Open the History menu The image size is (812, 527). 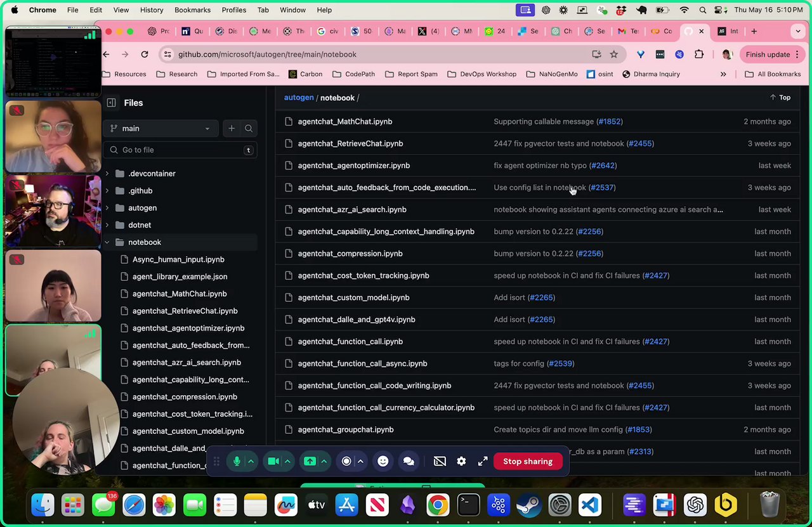pyautogui.click(x=152, y=10)
